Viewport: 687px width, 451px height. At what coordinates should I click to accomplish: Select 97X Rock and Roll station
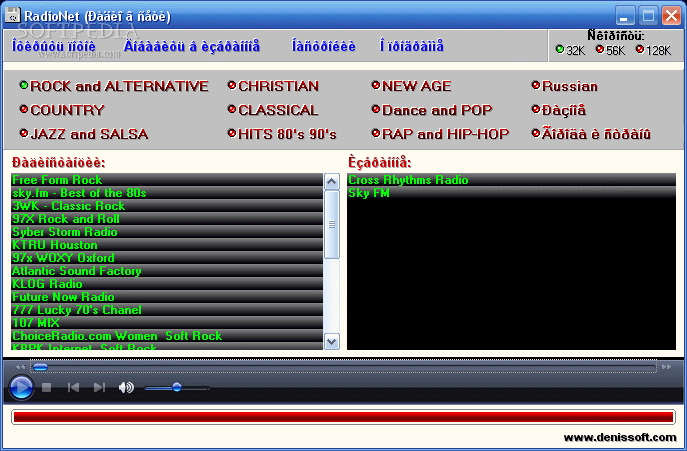tap(167, 219)
